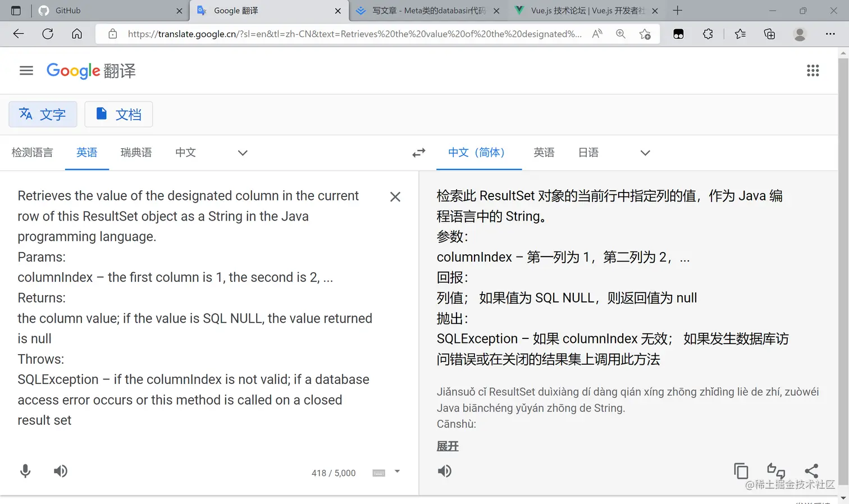Clear the source text with the X button
The image size is (849, 504).
[395, 197]
